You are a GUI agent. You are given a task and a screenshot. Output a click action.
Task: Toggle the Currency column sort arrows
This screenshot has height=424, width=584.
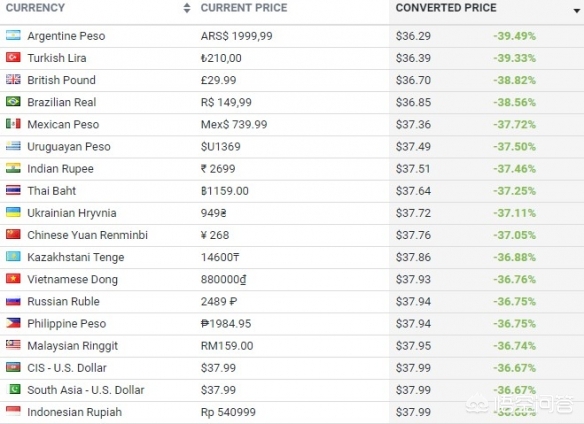[x=187, y=8]
